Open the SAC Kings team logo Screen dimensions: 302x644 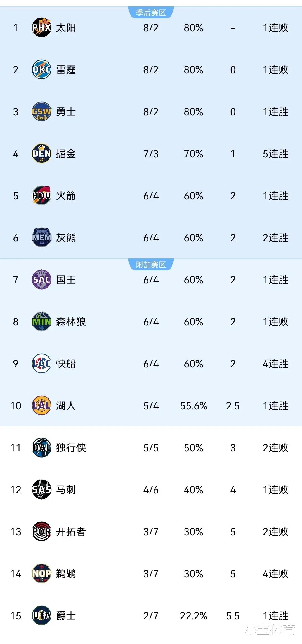coord(41,279)
